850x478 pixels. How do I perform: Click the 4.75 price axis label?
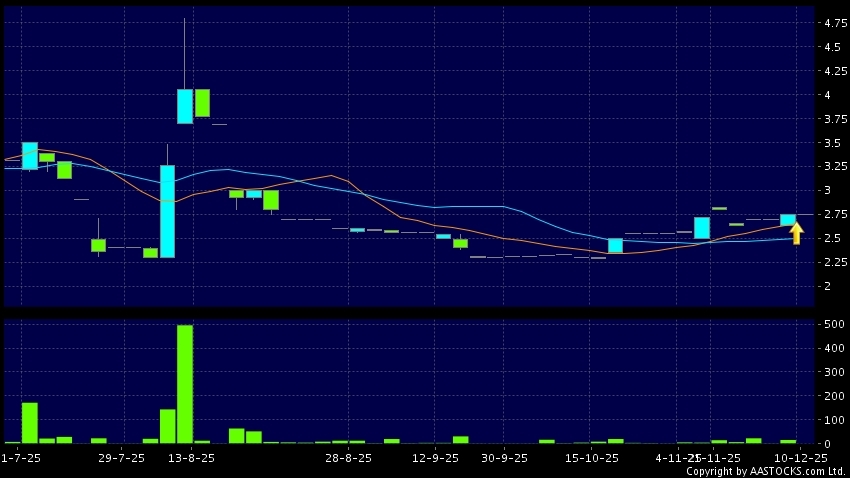[x=832, y=23]
